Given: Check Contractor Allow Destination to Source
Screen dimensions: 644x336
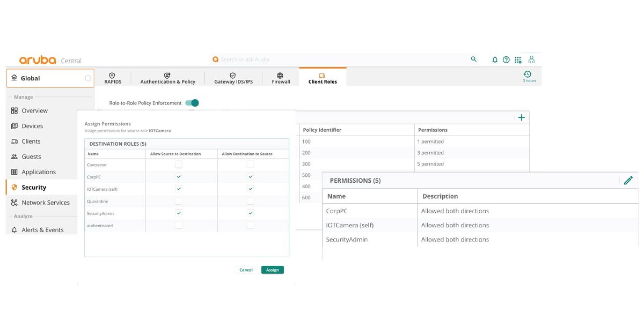Looking at the screenshot, I should pos(250,165).
